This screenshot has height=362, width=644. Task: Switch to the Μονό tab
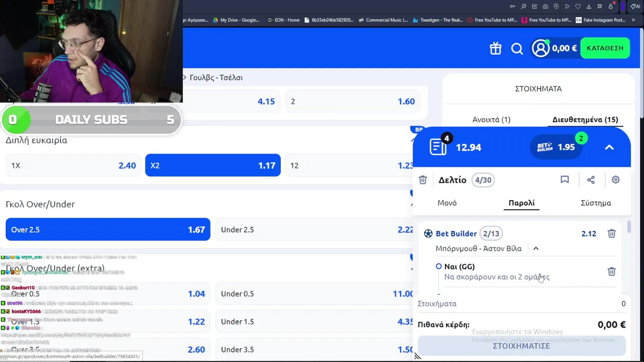[447, 203]
